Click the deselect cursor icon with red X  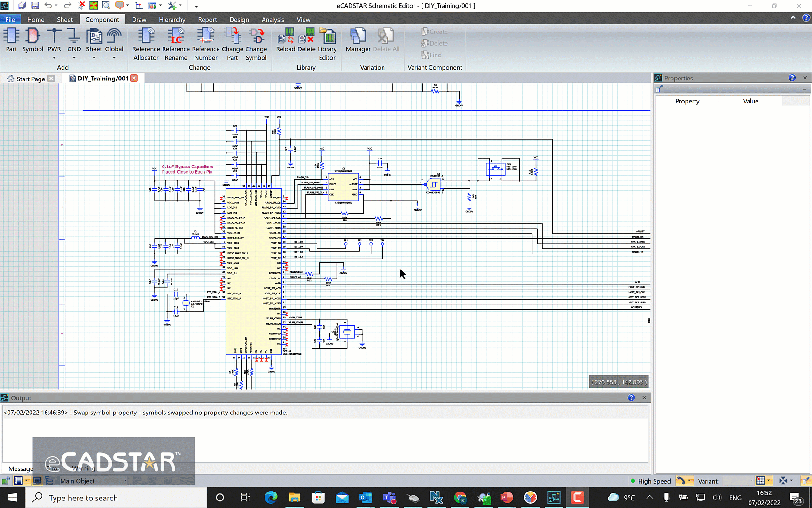81,6
